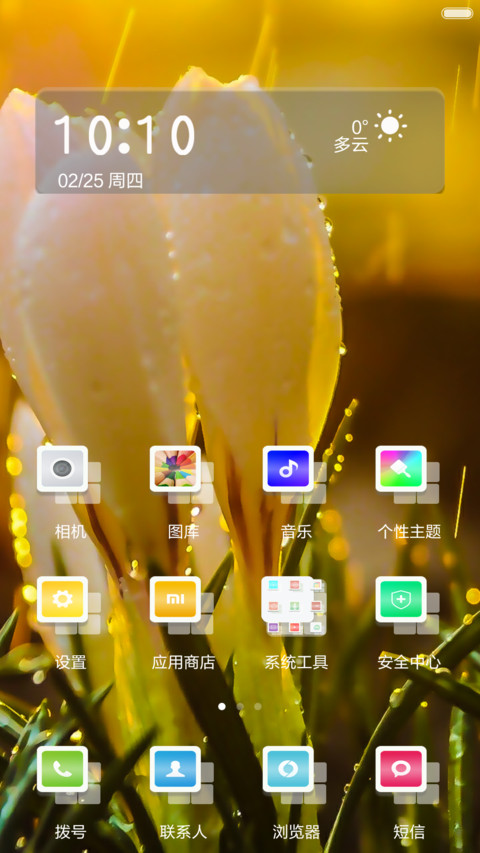Launch the 音乐 music app
The image size is (480, 853).
pyautogui.click(x=288, y=469)
